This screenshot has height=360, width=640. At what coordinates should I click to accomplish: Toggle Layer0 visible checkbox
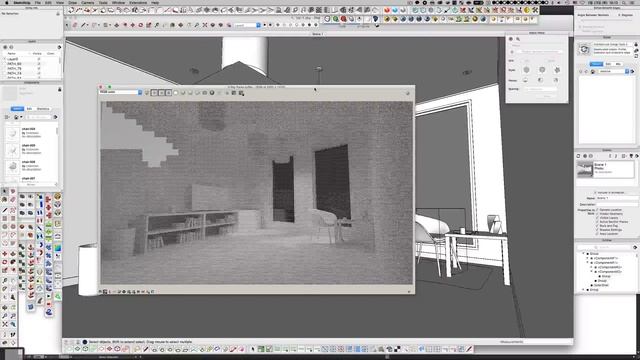39,59
